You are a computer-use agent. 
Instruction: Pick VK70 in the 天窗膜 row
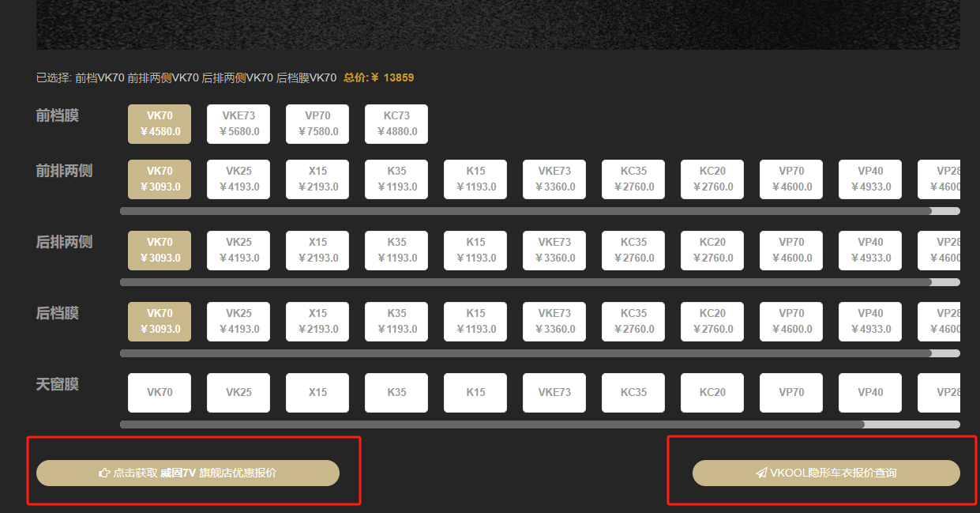click(160, 393)
